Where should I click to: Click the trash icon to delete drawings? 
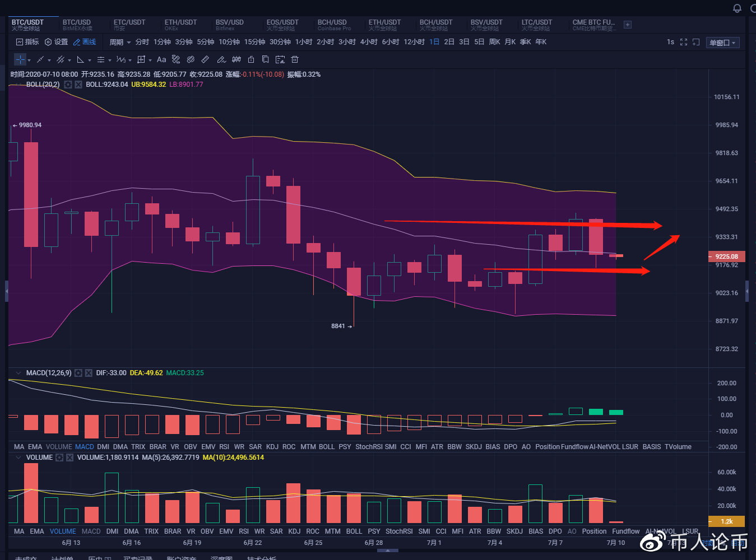(x=295, y=59)
